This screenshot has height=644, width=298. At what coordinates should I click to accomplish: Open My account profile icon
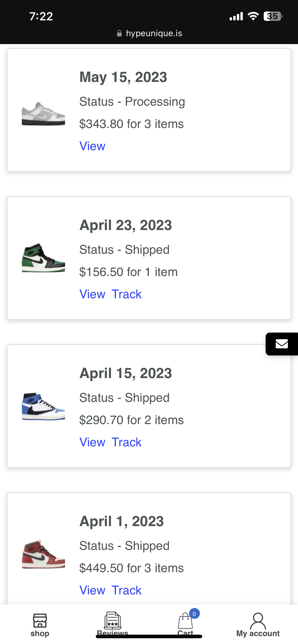coord(258,621)
